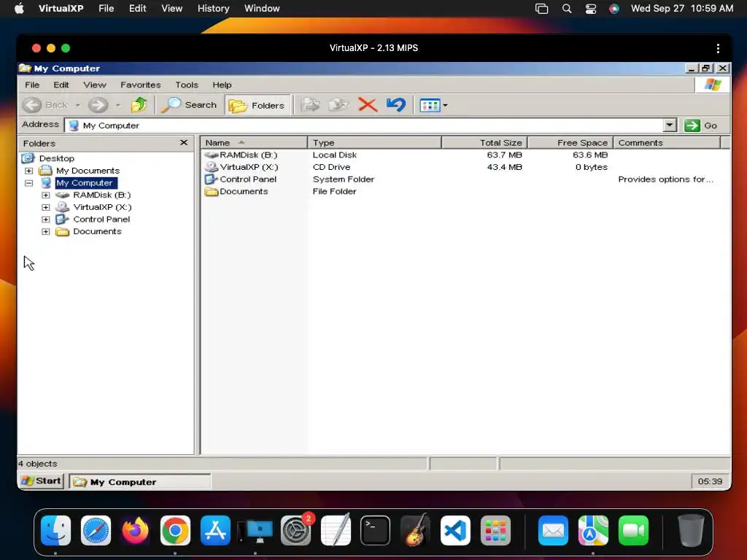This screenshot has width=747, height=560.
Task: Click the Move To folder icon
Action: [x=311, y=105]
